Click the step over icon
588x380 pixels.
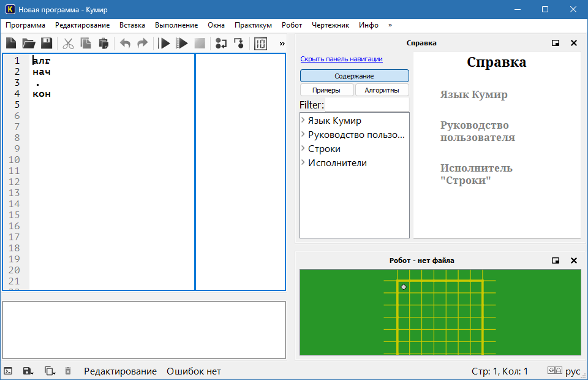(x=221, y=44)
